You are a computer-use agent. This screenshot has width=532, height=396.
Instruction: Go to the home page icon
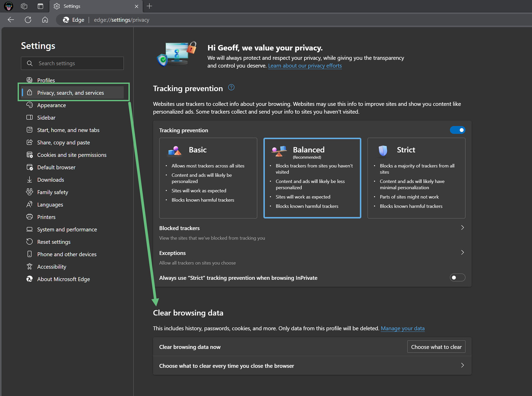click(x=45, y=20)
